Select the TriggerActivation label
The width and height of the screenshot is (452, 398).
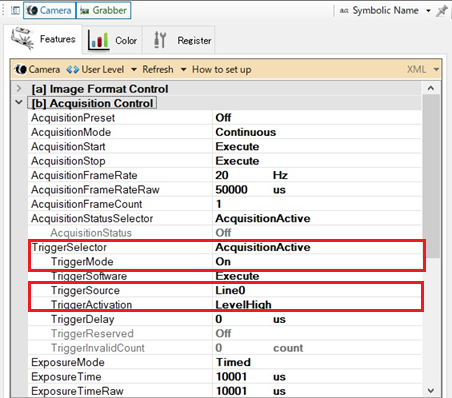pos(91,304)
